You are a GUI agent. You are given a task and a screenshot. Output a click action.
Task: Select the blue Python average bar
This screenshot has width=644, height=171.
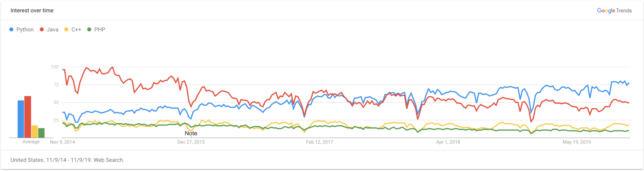tap(21, 119)
